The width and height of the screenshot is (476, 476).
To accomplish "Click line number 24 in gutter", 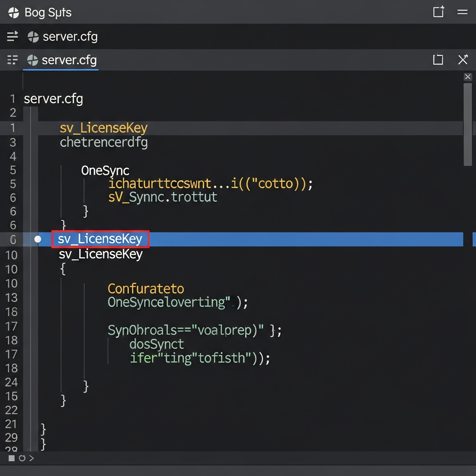I will (12, 382).
